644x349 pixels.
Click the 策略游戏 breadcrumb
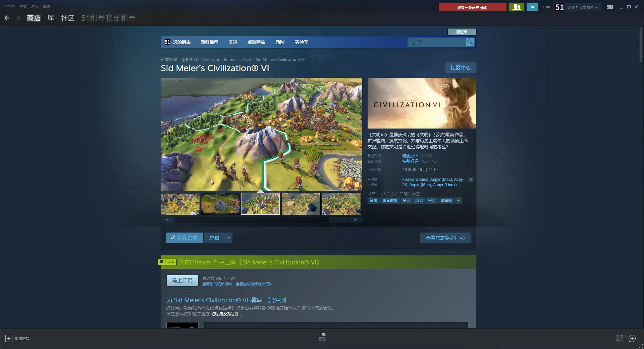[x=190, y=60]
